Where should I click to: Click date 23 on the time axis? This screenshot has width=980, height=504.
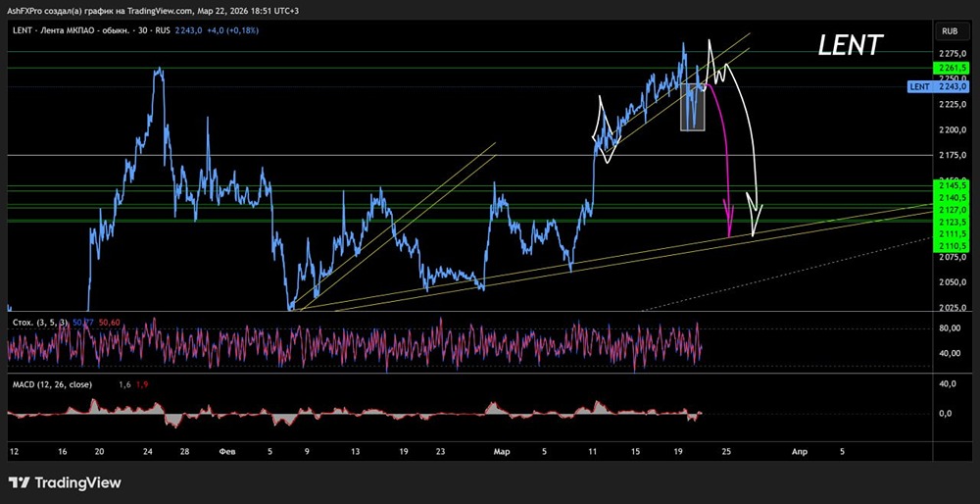pos(441,451)
